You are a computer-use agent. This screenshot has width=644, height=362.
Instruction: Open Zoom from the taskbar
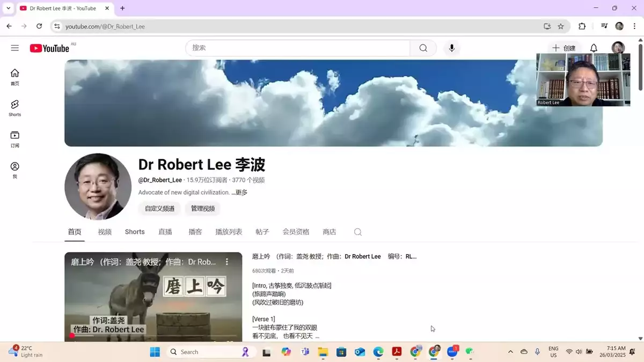[452, 352]
